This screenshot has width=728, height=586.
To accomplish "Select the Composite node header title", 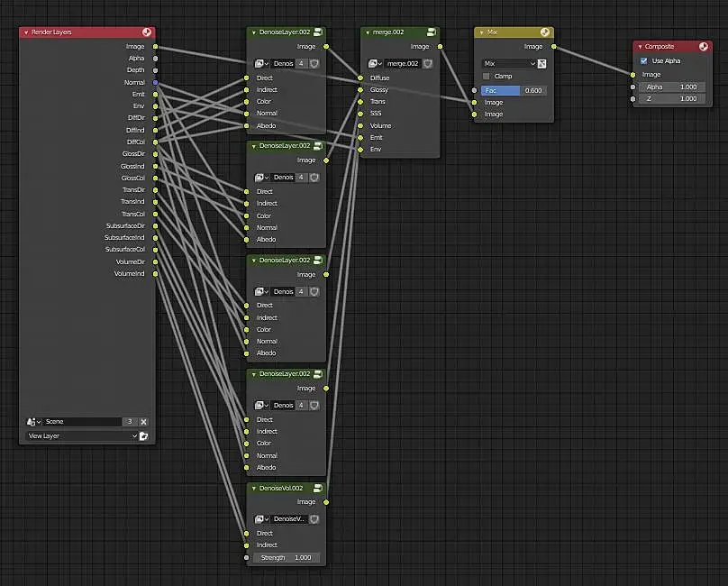I will (660, 47).
